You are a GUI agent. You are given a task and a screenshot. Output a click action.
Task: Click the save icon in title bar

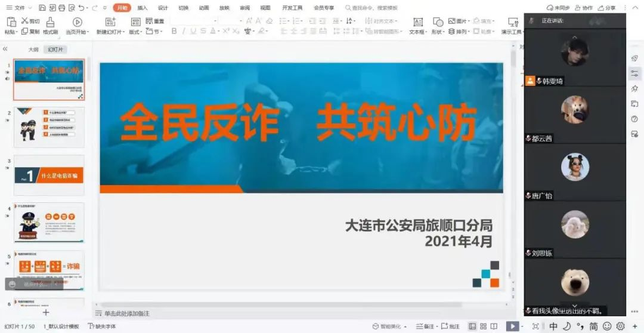coord(42,8)
